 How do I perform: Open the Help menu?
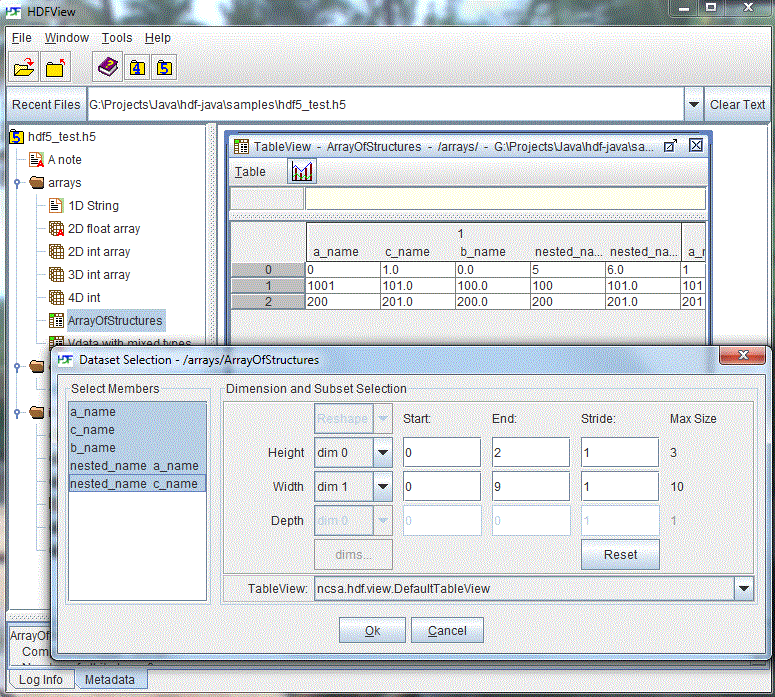(157, 38)
